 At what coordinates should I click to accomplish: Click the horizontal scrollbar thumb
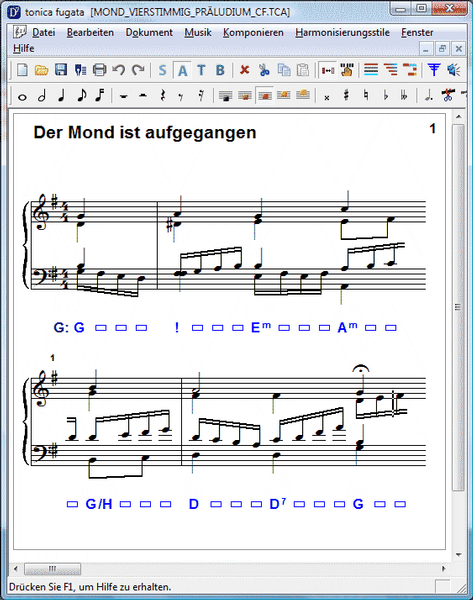(52, 569)
